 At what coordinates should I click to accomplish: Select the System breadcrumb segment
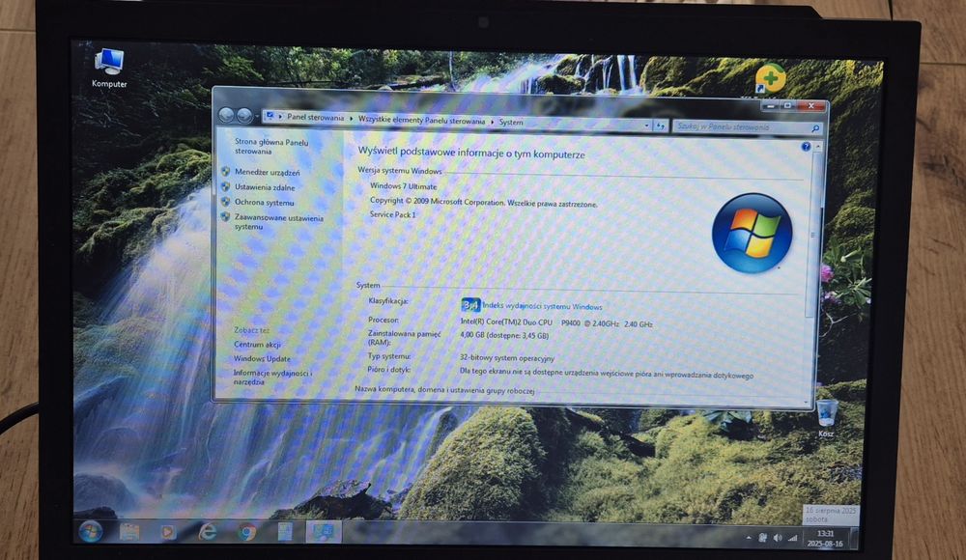coord(511,122)
